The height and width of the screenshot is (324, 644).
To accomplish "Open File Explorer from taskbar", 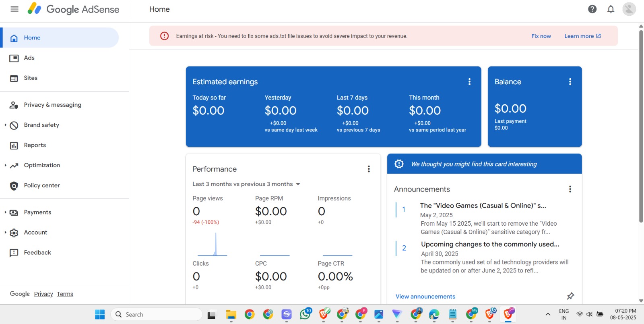I will (x=231, y=315).
